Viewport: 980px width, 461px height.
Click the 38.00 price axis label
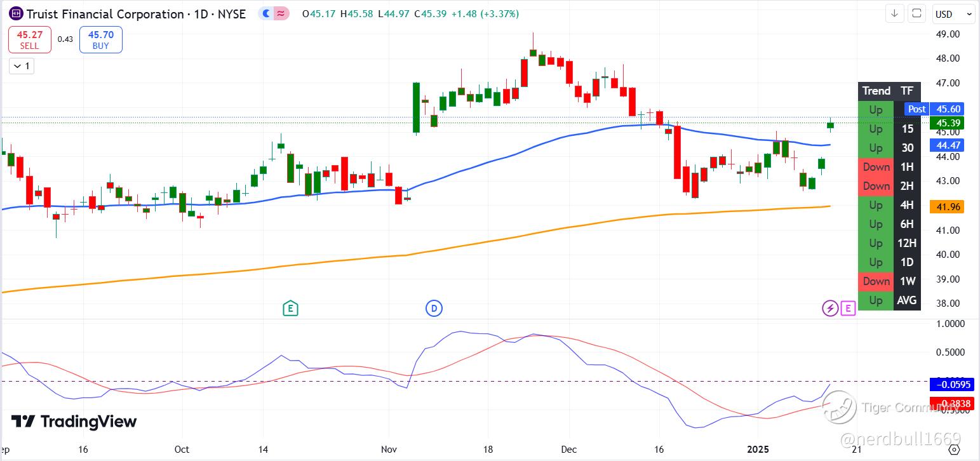coord(946,304)
